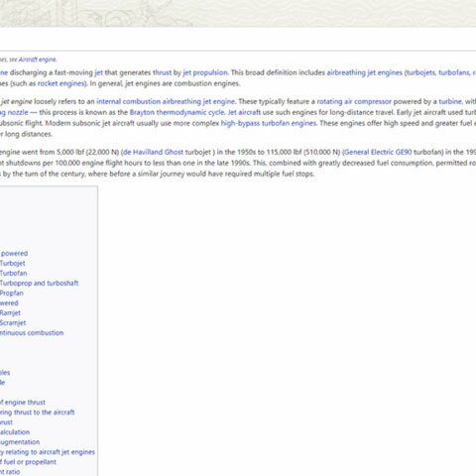This screenshot has height=476, width=476.
Task: Jump to Ramjet section in contents
Action: (10, 313)
